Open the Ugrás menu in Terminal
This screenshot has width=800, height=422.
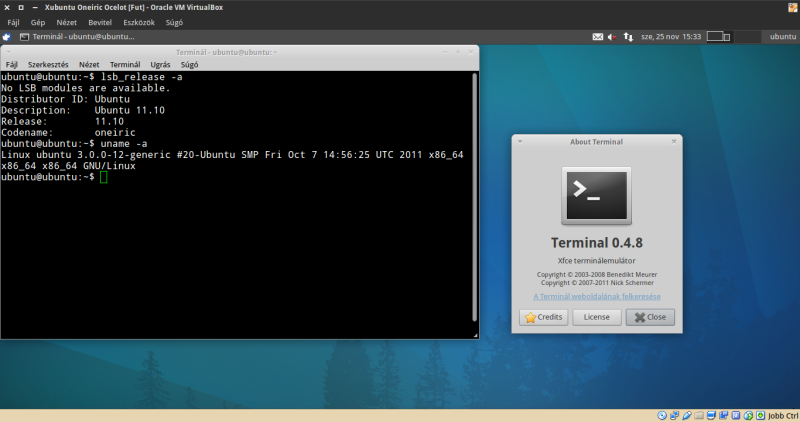point(160,64)
